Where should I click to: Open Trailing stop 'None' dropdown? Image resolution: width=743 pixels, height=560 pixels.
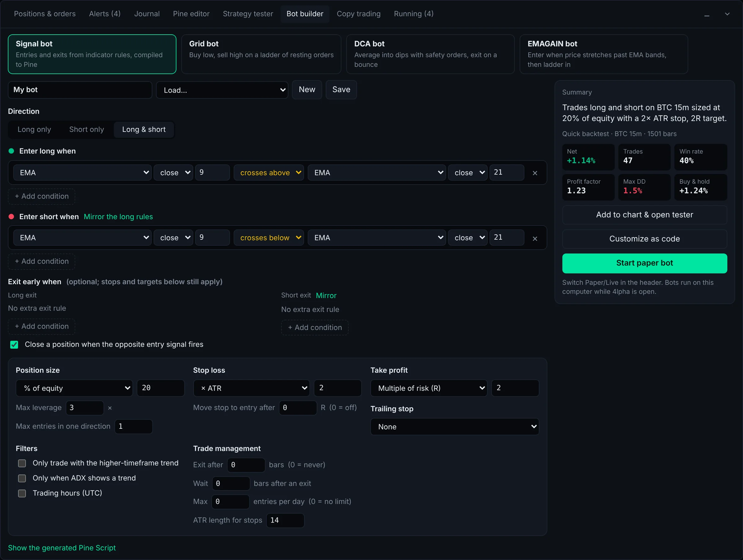tap(455, 427)
